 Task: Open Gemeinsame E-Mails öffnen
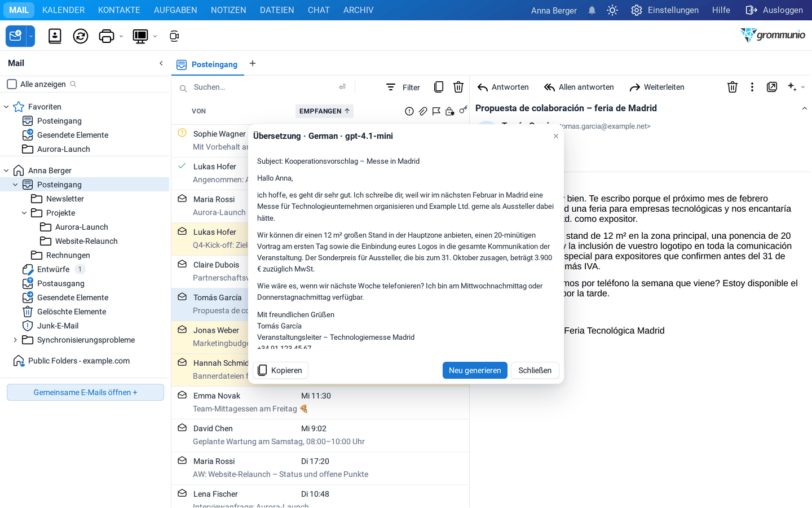(85, 392)
